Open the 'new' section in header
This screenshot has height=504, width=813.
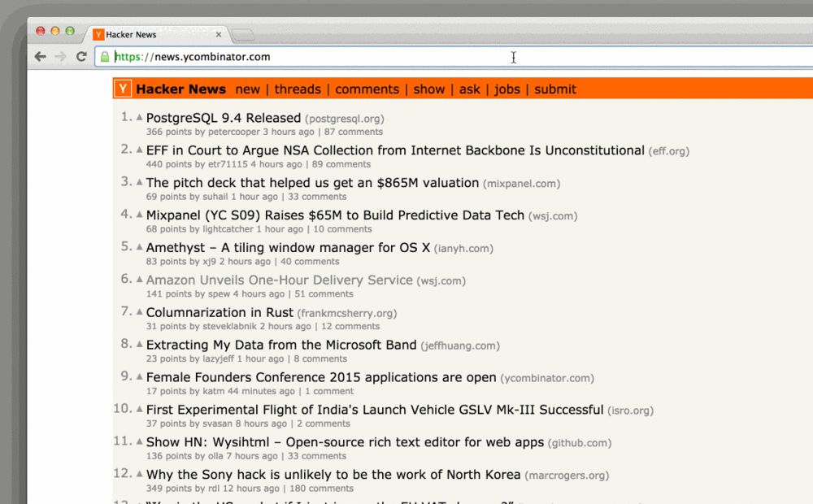pos(247,89)
